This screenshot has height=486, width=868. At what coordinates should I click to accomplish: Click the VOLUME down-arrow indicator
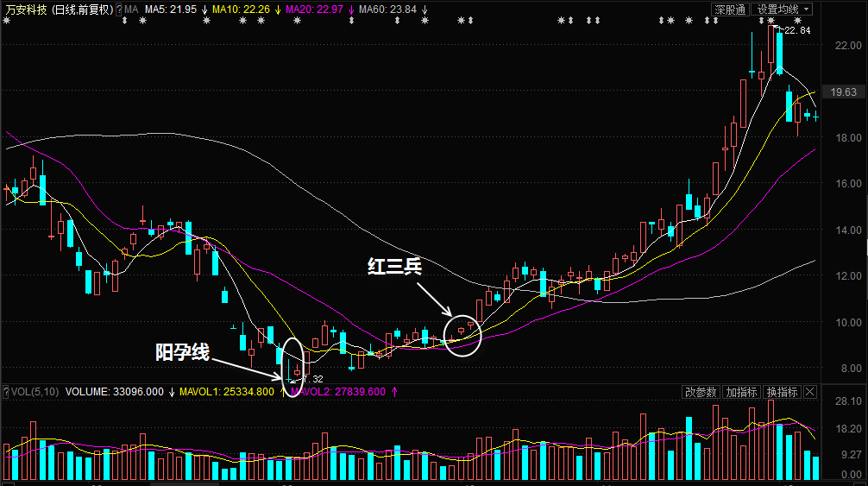pos(172,392)
